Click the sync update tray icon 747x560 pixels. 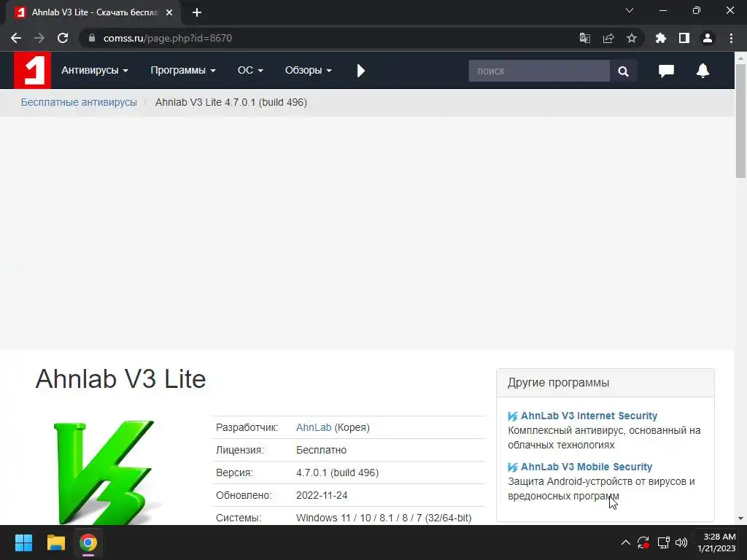pyautogui.click(x=643, y=542)
